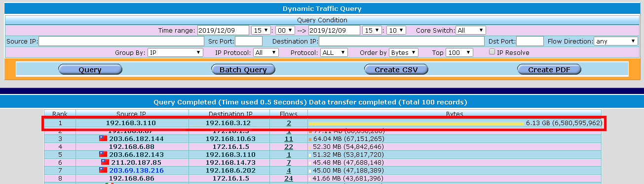Click the Rank column header
The width and height of the screenshot is (644, 184).
pyautogui.click(x=60, y=114)
